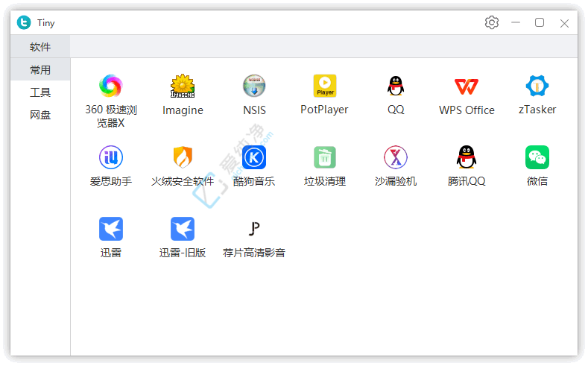Screen dimensions: 588x366
Task: Open 360 极速浏览器X browser icon
Action: 111,86
